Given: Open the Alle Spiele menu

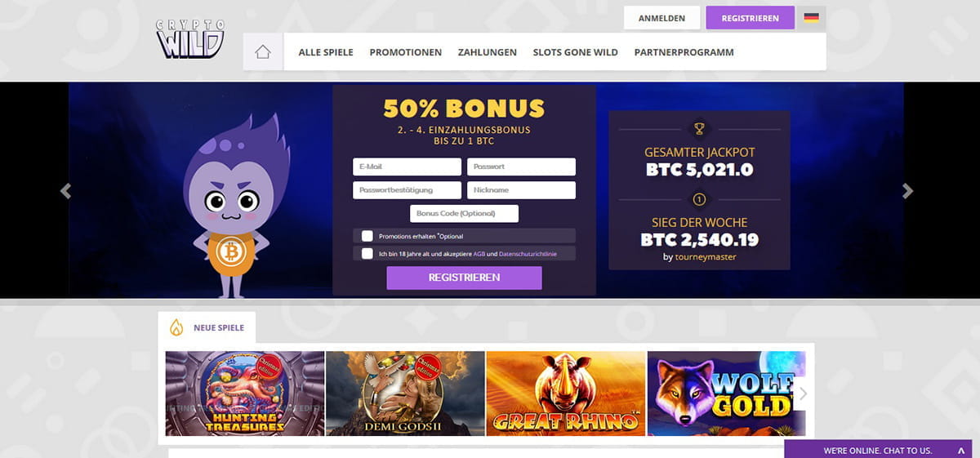Looking at the screenshot, I should click(326, 52).
